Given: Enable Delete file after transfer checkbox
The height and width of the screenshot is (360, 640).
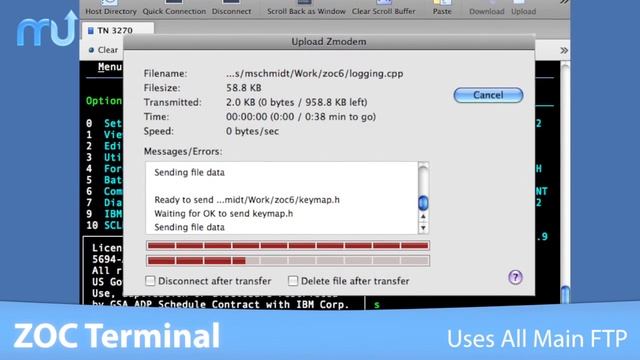Looking at the screenshot, I should tap(293, 281).
